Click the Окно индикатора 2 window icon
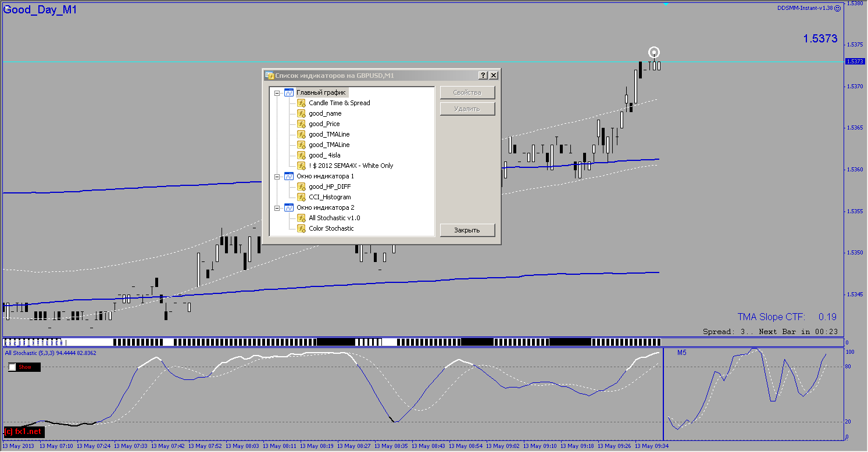Image resolution: width=868 pixels, height=452 pixels. pos(289,207)
